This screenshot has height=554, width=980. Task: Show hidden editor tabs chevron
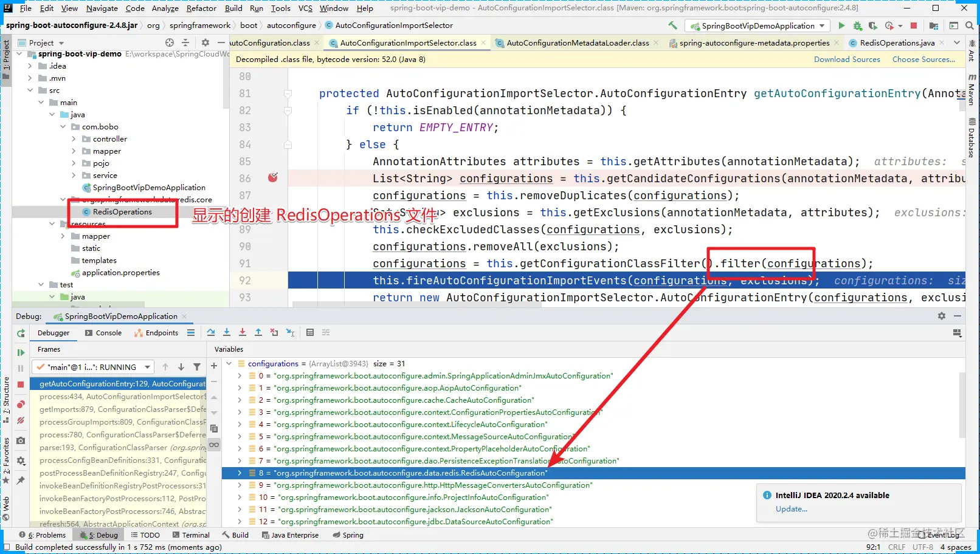957,43
